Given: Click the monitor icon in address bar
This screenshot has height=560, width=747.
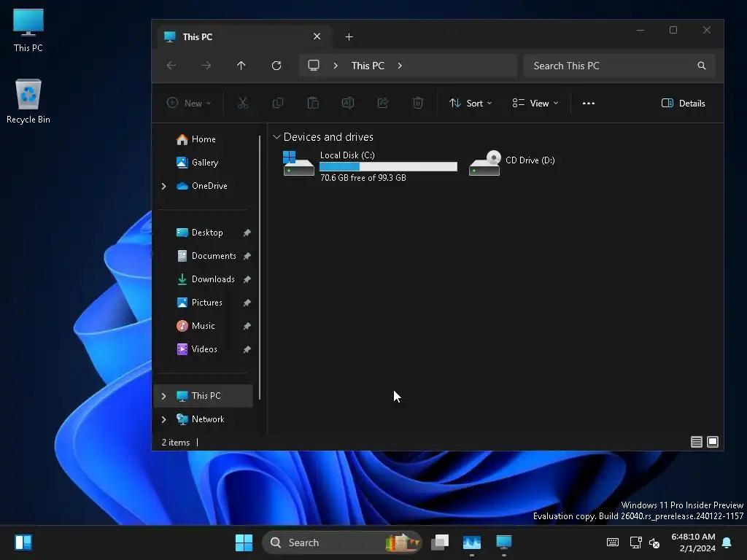Looking at the screenshot, I should 314,66.
